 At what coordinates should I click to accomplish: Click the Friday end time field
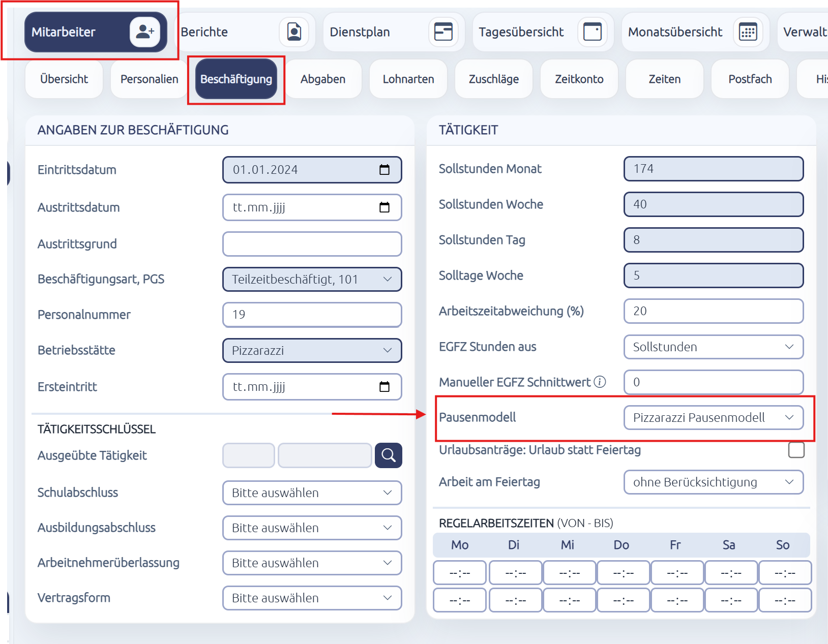click(x=677, y=600)
